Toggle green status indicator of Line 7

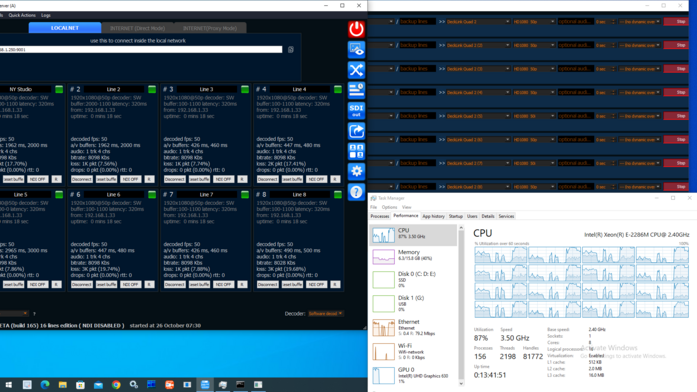pyautogui.click(x=245, y=195)
